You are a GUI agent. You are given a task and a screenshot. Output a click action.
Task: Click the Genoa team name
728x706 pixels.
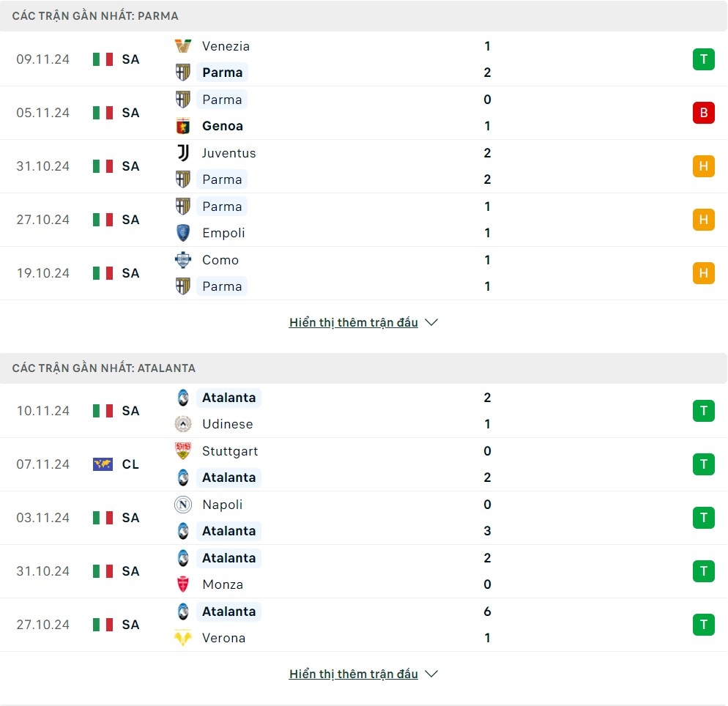pos(223,126)
